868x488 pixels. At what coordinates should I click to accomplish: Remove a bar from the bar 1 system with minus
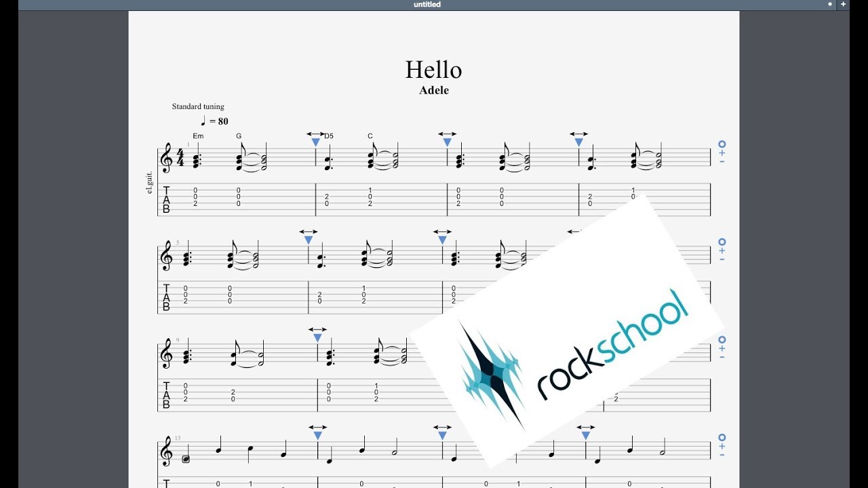722,161
